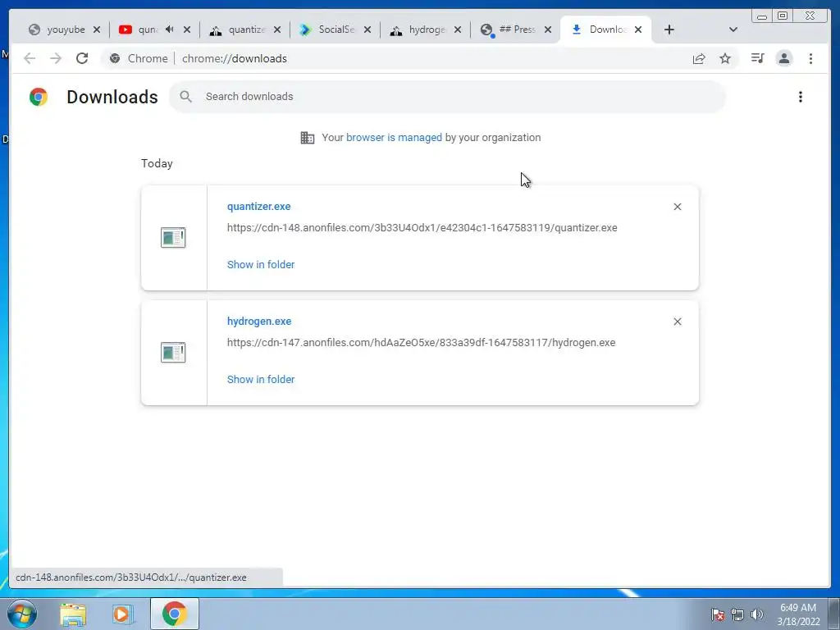Viewport: 840px width, 630px height.
Task: Show hydrogen.exe in folder
Action: [x=261, y=379]
